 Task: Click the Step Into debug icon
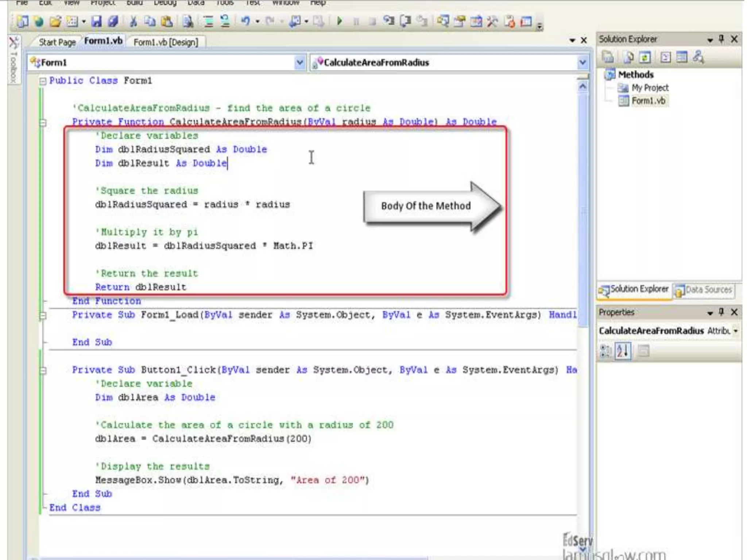click(388, 21)
